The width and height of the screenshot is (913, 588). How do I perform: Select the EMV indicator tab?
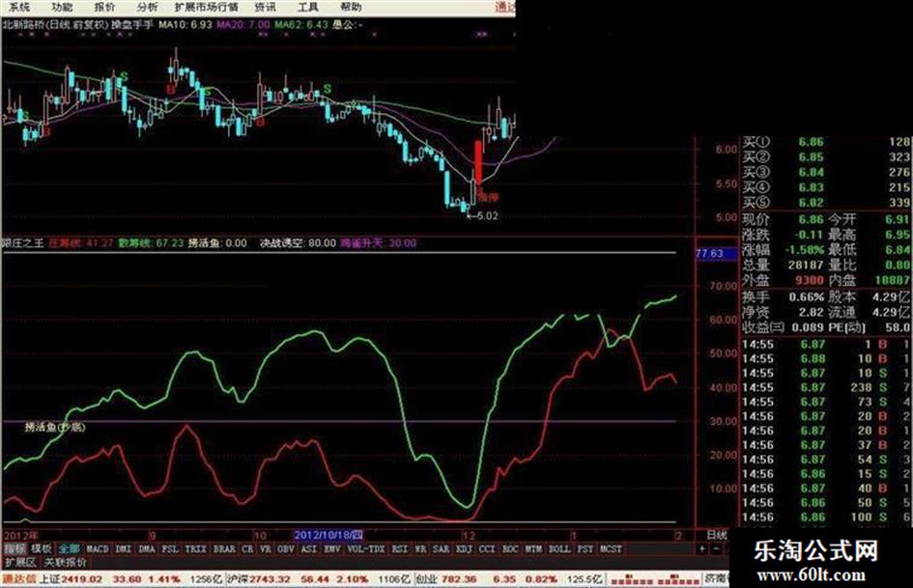pos(332,549)
